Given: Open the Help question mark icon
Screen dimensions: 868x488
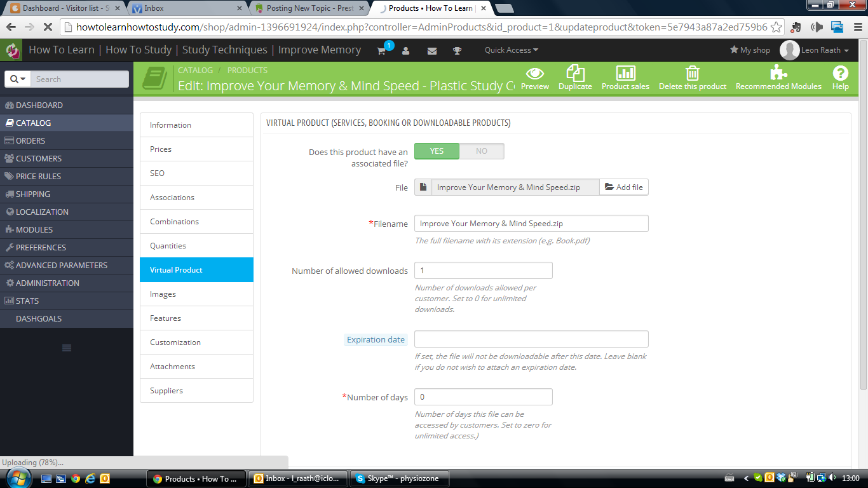Looking at the screenshot, I should 841,73.
